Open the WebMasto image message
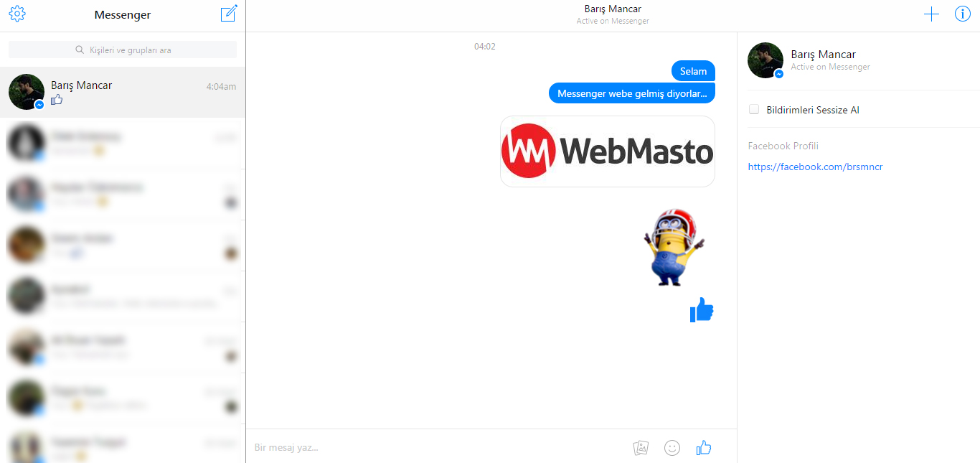 (608, 151)
